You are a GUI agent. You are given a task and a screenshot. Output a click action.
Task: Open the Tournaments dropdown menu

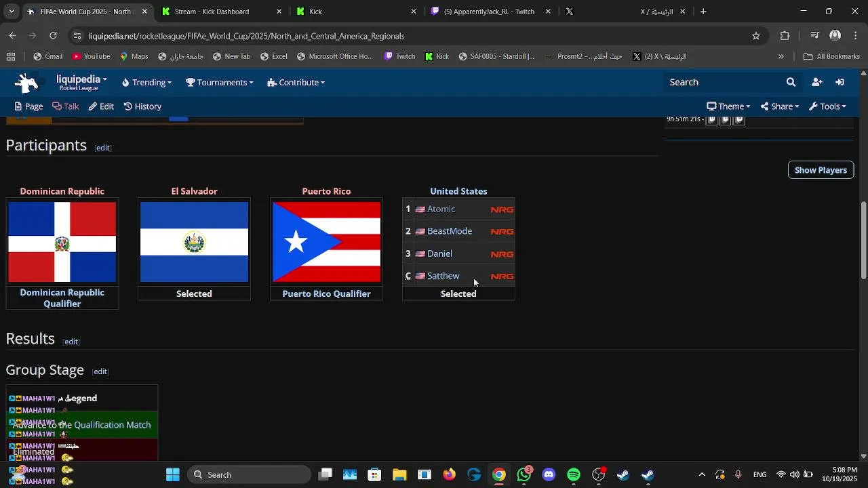pos(220,82)
